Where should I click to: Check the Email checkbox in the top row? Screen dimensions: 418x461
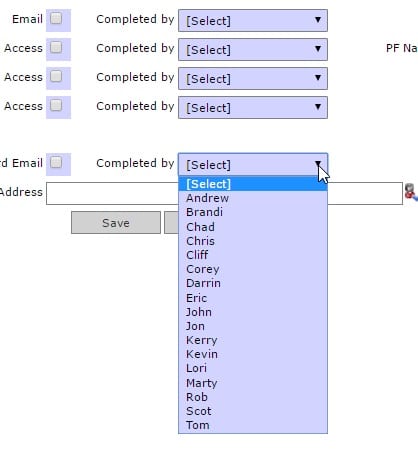[x=56, y=18]
